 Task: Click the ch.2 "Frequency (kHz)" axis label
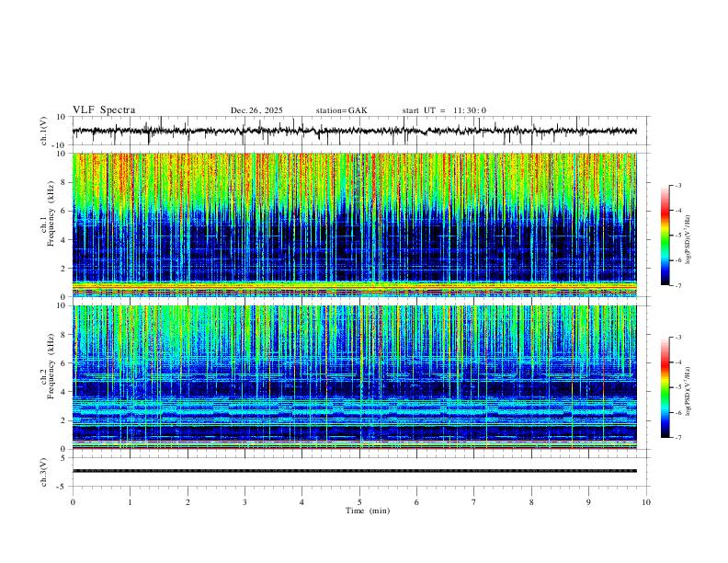click(51, 366)
